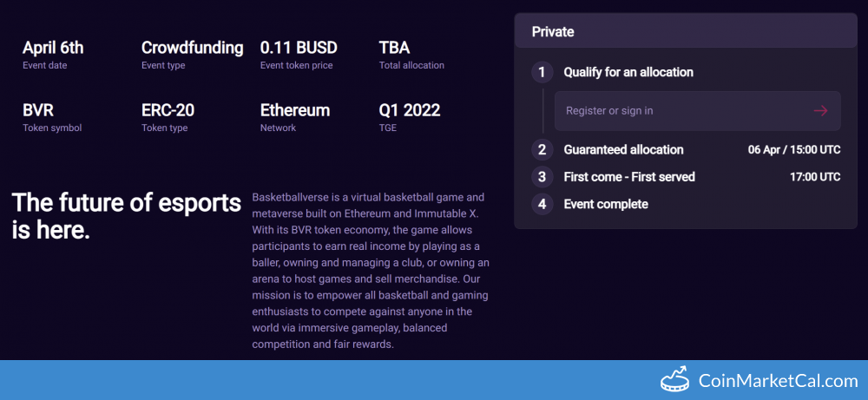The height and width of the screenshot is (400, 868).
Task: Click the April 6th event date
Action: 53,48
